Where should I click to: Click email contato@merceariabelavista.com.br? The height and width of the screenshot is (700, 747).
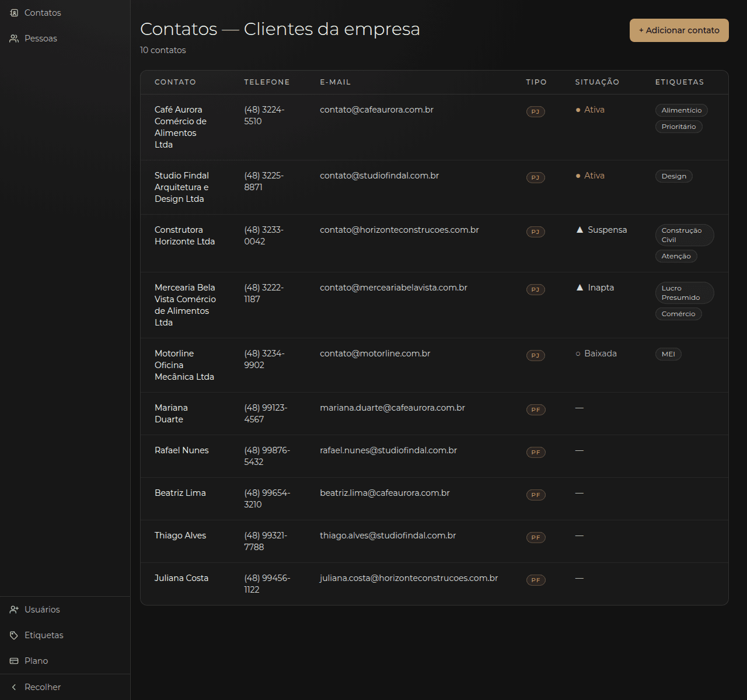[393, 288]
